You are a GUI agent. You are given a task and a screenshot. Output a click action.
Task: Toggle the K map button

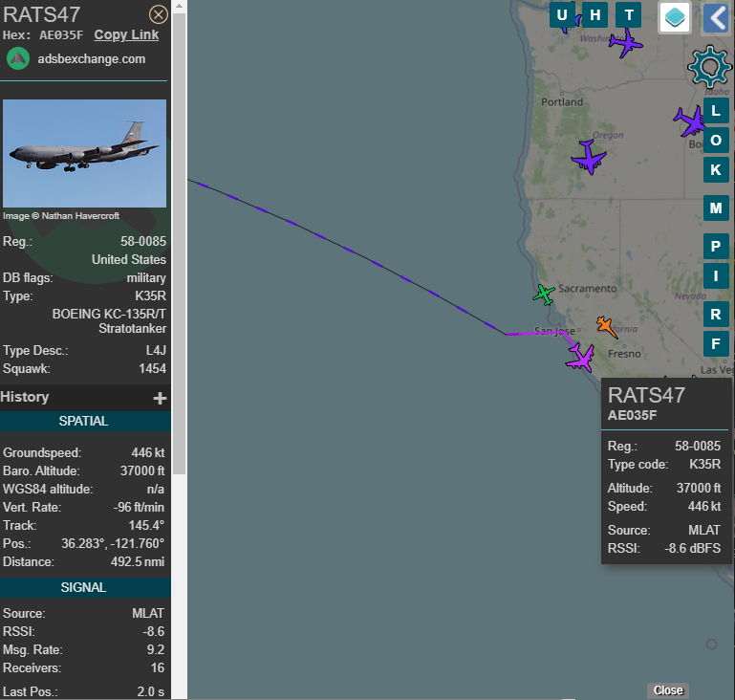coord(716,169)
